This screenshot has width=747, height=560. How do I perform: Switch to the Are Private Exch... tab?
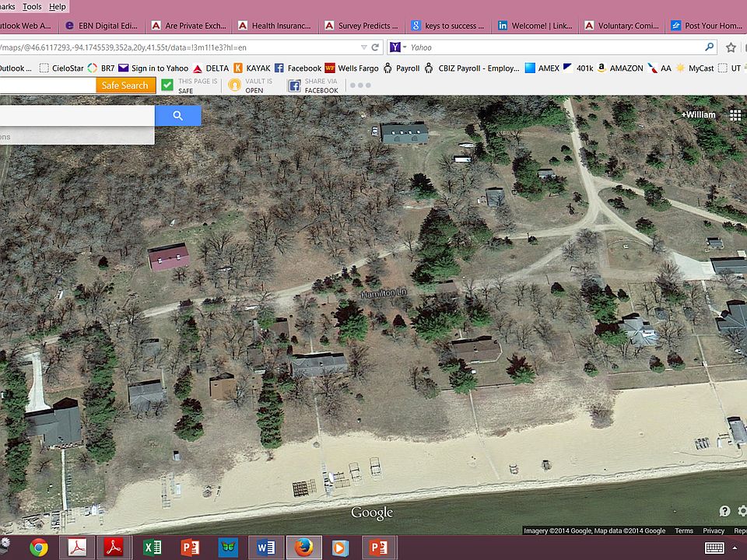point(188,26)
